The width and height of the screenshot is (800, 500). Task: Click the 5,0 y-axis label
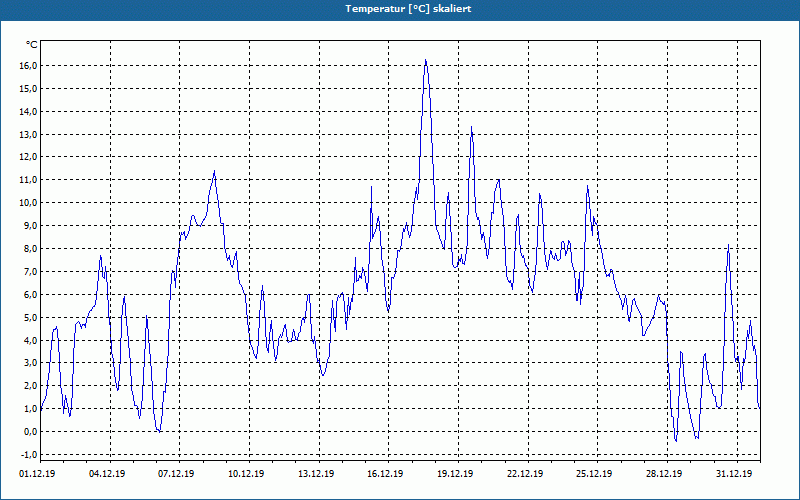(30, 318)
